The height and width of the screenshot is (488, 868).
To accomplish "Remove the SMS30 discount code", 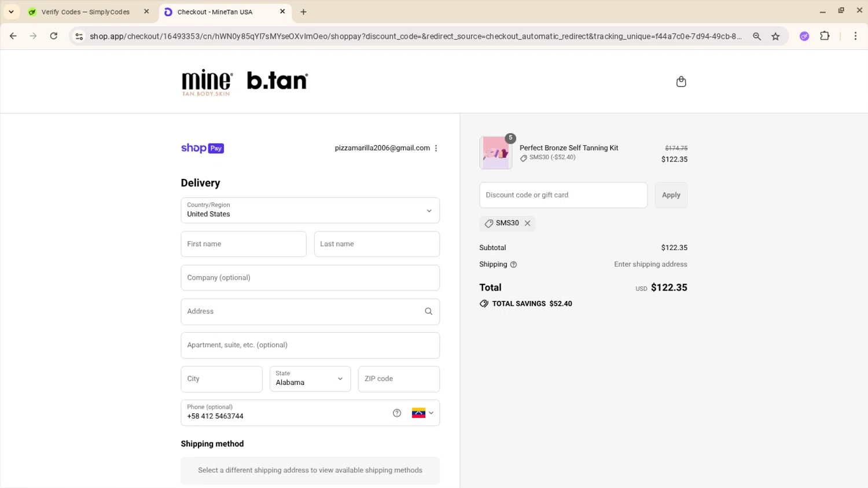I will (527, 223).
